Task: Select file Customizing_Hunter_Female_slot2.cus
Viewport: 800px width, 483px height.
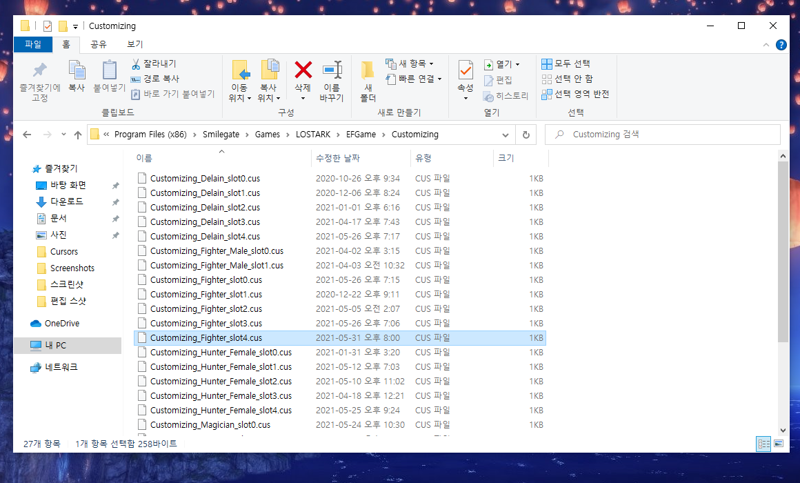Action: click(221, 382)
